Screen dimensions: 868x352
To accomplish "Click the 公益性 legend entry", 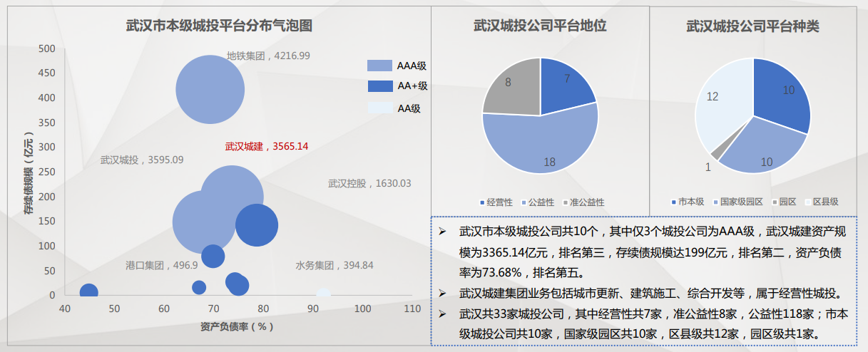I will coord(538,202).
